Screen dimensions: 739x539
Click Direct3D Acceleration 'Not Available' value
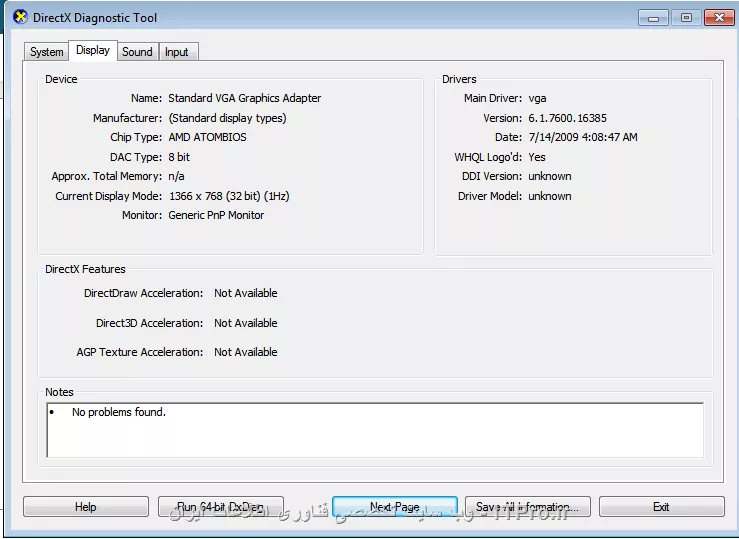click(x=246, y=323)
